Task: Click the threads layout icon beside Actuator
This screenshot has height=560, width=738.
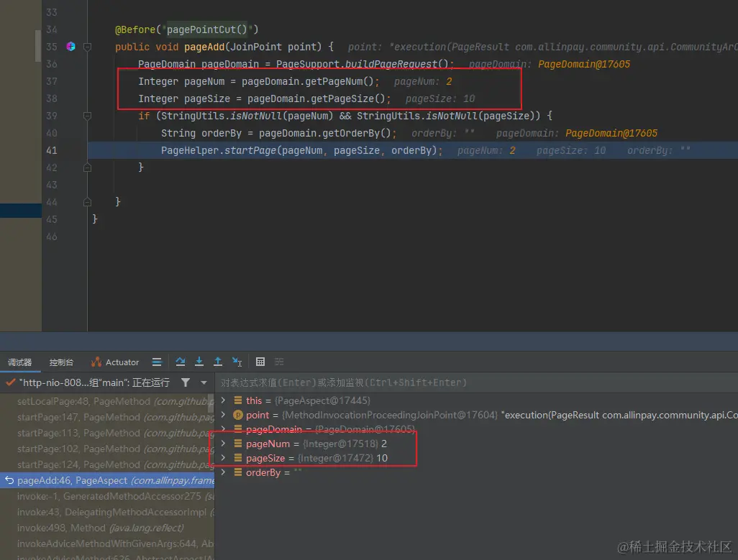Action: pyautogui.click(x=157, y=362)
